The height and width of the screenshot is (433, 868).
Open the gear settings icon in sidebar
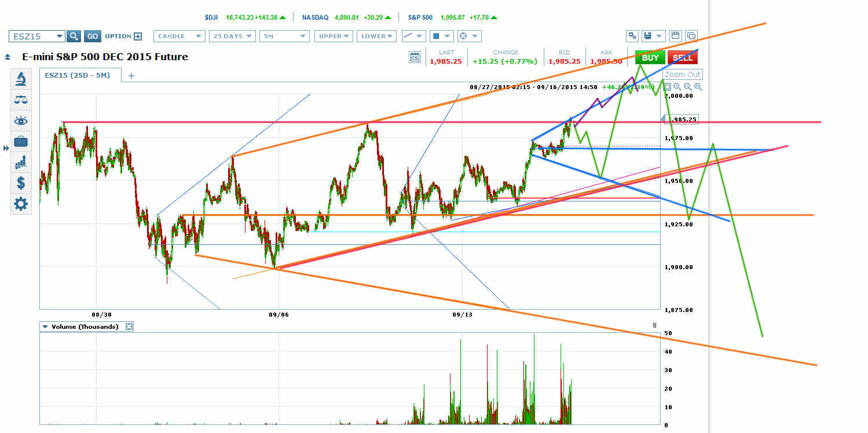click(x=20, y=204)
